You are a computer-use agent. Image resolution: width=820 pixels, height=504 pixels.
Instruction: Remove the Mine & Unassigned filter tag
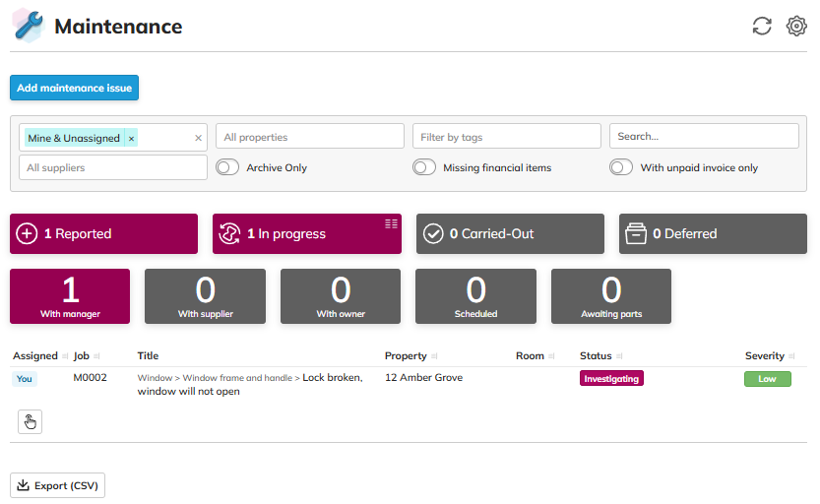pos(131,139)
